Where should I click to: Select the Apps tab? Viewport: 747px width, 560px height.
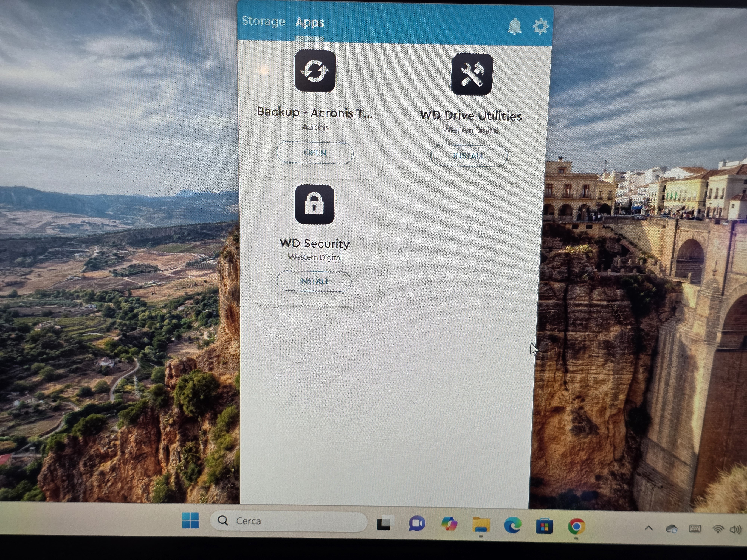click(x=309, y=23)
